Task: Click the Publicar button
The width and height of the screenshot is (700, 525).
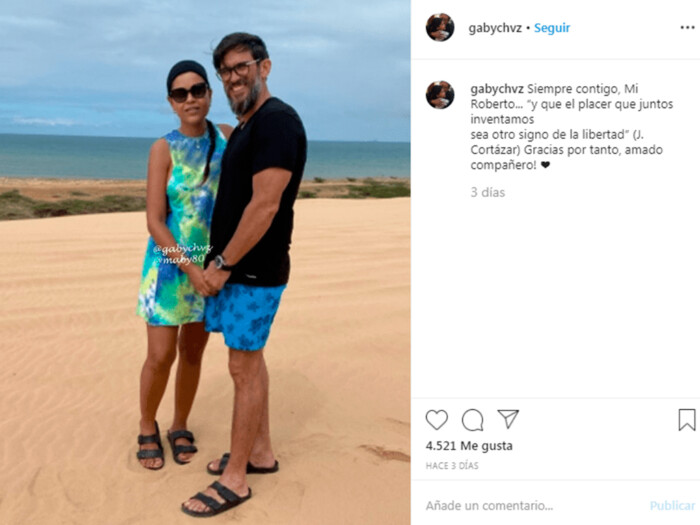Action: 672,505
